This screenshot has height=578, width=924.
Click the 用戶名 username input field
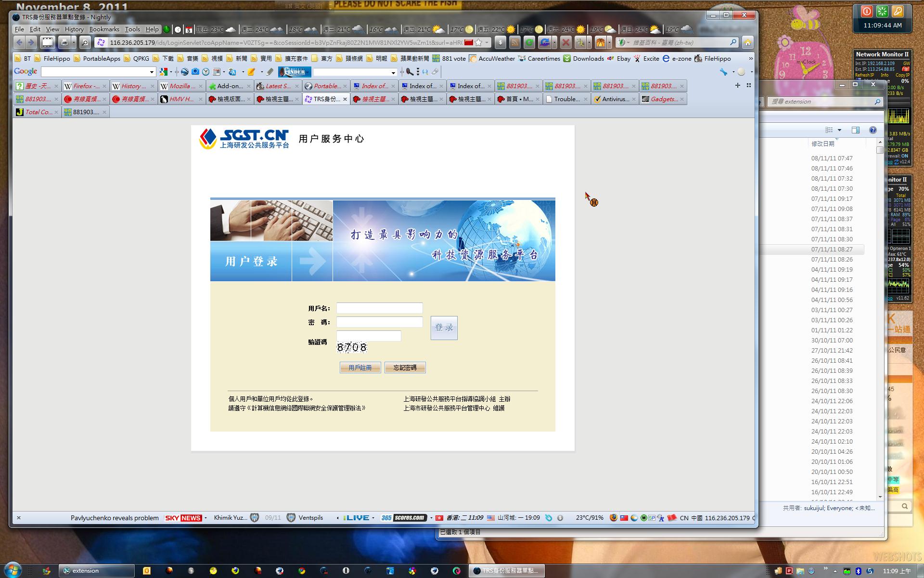(x=379, y=308)
